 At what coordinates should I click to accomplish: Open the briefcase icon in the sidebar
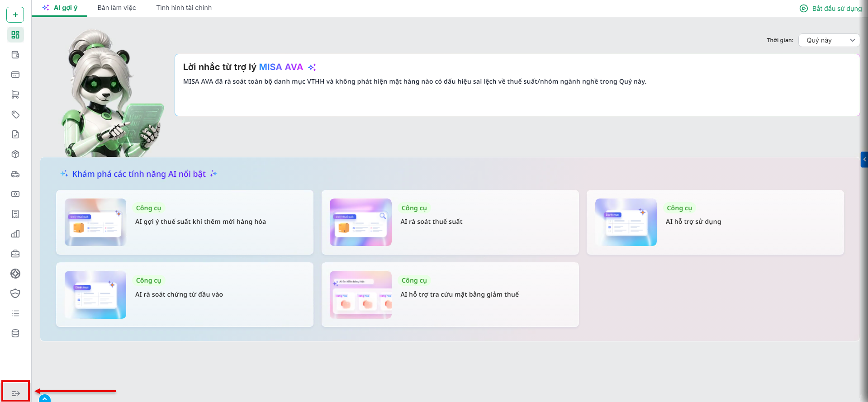pos(15,254)
